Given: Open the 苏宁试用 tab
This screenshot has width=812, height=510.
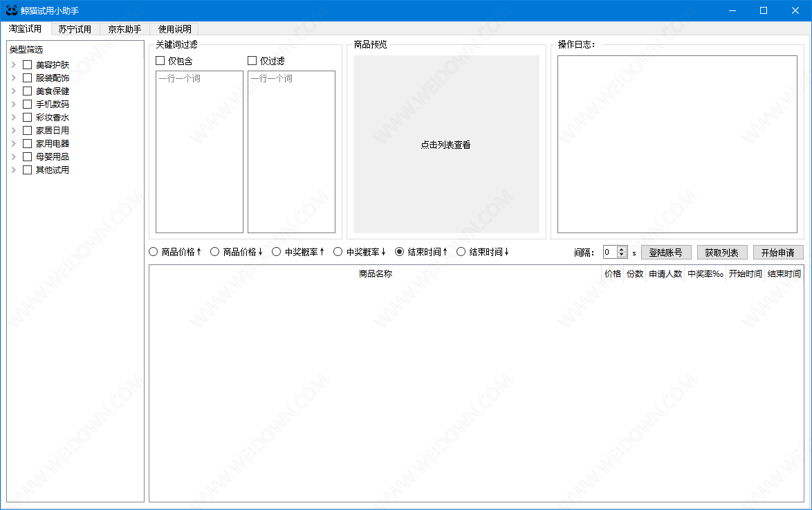Looking at the screenshot, I should (x=75, y=29).
